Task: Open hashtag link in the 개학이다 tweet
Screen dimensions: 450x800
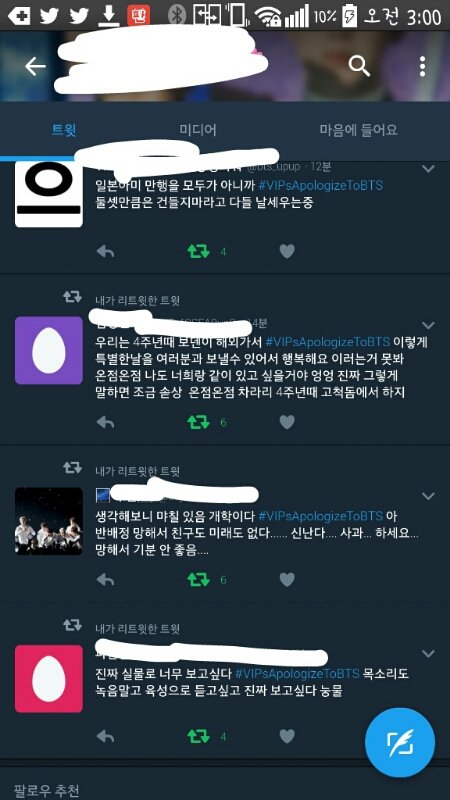Action: tap(320, 516)
